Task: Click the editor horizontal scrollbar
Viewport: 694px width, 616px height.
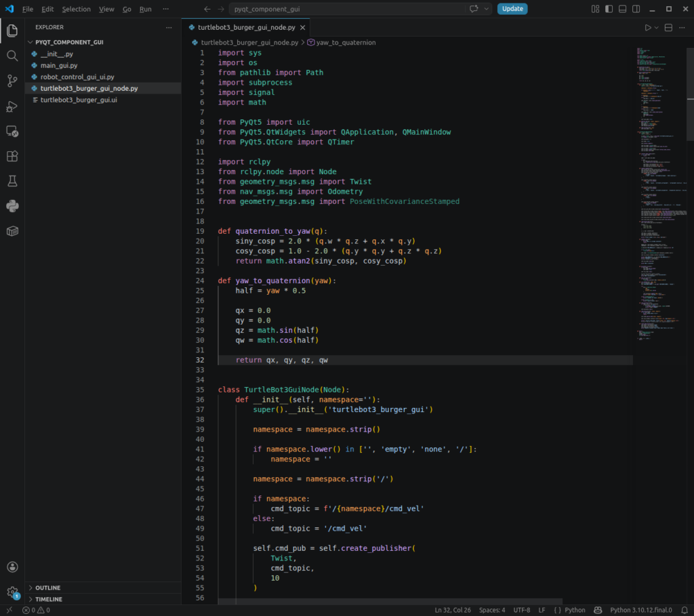Action: 390,601
